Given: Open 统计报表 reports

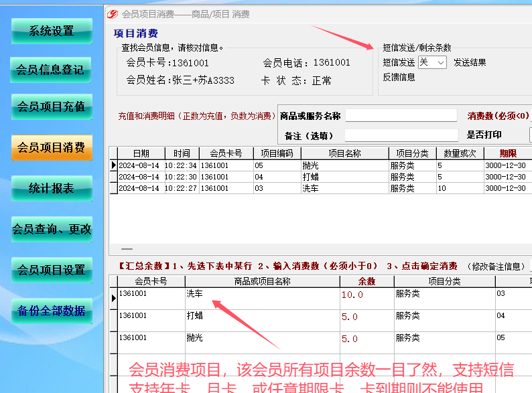Looking at the screenshot, I should tap(52, 188).
